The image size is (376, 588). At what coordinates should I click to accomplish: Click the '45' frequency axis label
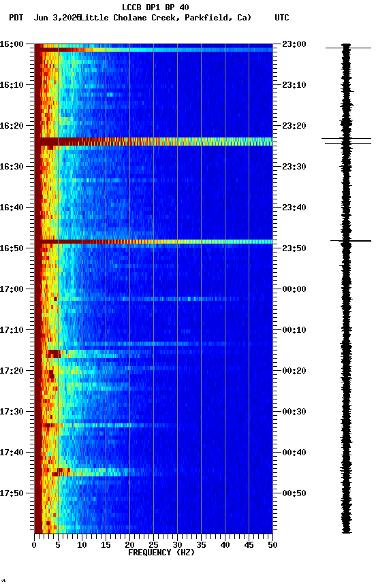[249, 545]
